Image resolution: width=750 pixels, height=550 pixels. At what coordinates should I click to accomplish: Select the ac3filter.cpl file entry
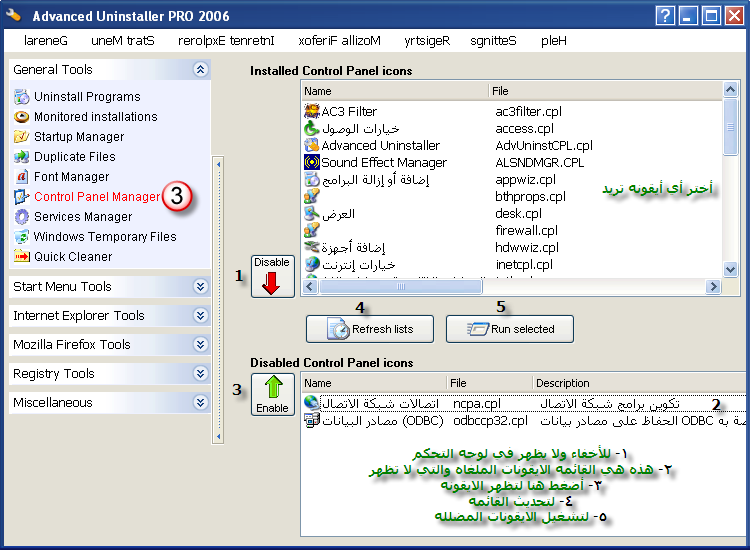pyautogui.click(x=529, y=111)
